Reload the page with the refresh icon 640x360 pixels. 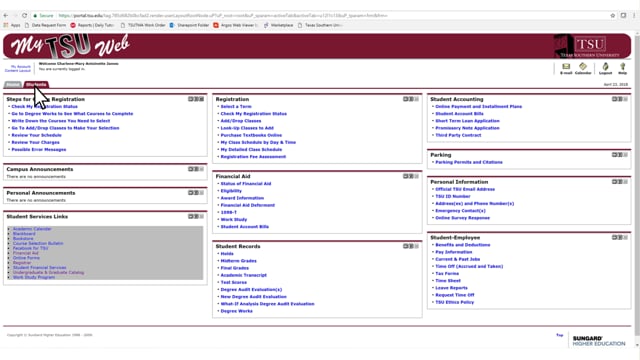pyautogui.click(x=24, y=16)
